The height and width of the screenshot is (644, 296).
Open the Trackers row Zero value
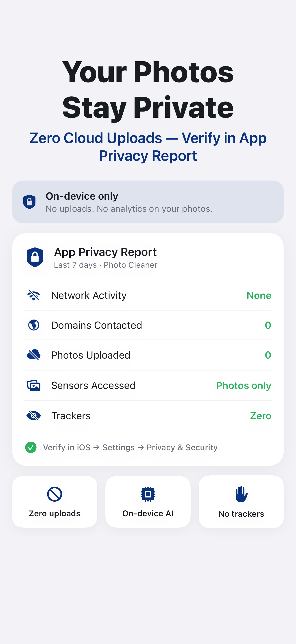(x=261, y=416)
